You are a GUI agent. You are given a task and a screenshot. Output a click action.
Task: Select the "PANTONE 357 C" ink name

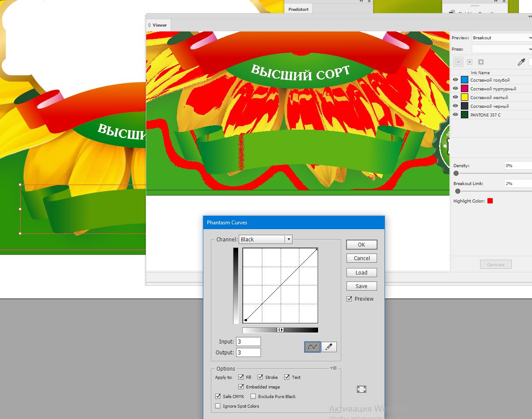(x=485, y=115)
